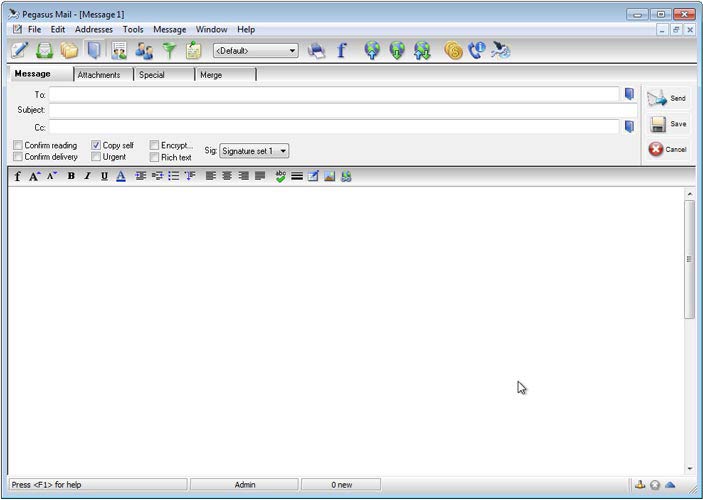Image resolution: width=703 pixels, height=500 pixels.
Task: Click the green mail filter funnel icon
Action: tap(169, 50)
